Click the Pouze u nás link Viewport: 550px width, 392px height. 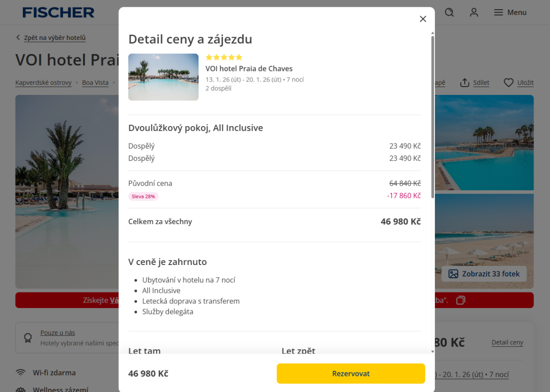[58, 333]
